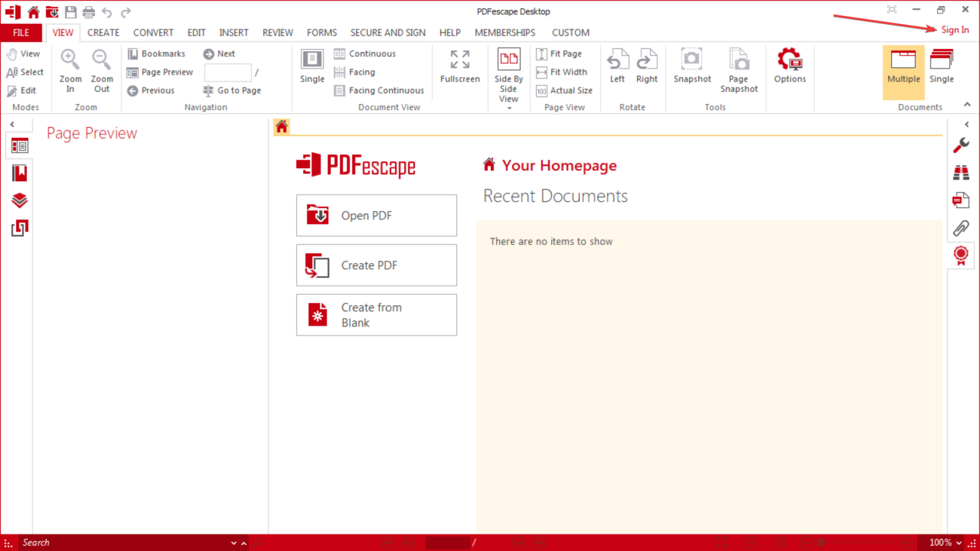Rotate page Left

click(x=617, y=66)
